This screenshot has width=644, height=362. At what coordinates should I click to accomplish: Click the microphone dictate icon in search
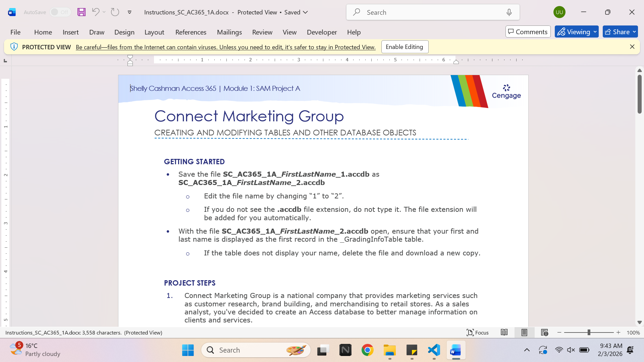click(x=509, y=12)
